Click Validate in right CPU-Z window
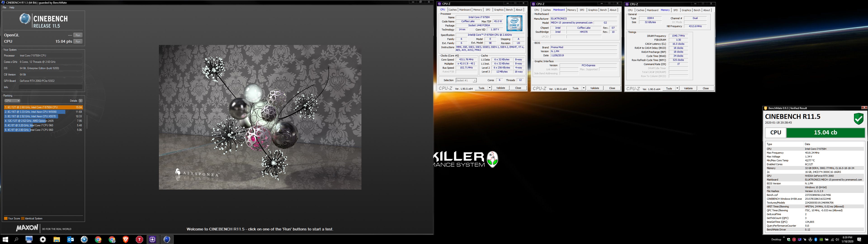868x244 pixels. click(x=688, y=88)
